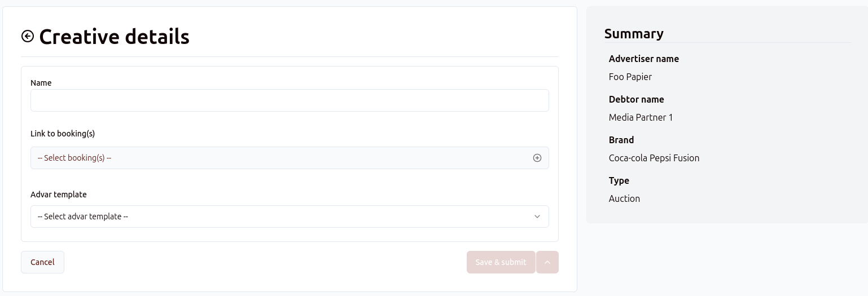Click the Coca-cola Pepsi Fusion brand value
The height and width of the screenshot is (296, 868).
coord(654,158)
